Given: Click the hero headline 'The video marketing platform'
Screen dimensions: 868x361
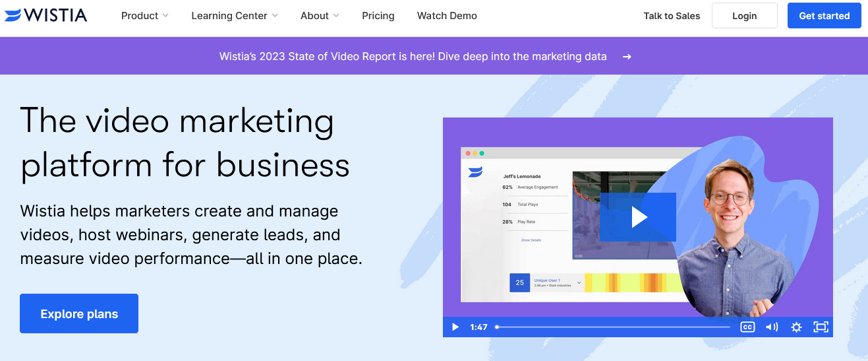Looking at the screenshot, I should [x=185, y=143].
